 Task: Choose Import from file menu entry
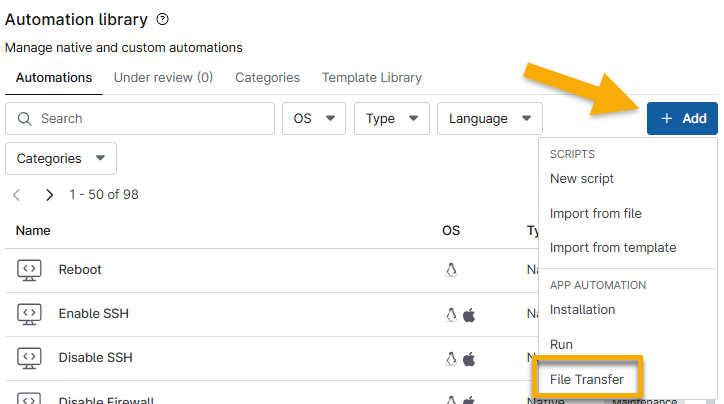pyautogui.click(x=596, y=214)
